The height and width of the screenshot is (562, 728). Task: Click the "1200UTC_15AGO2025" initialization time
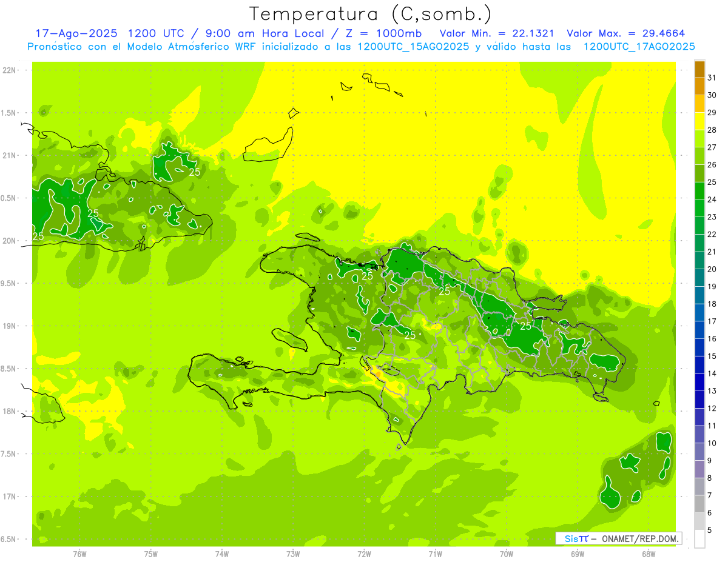(x=413, y=47)
